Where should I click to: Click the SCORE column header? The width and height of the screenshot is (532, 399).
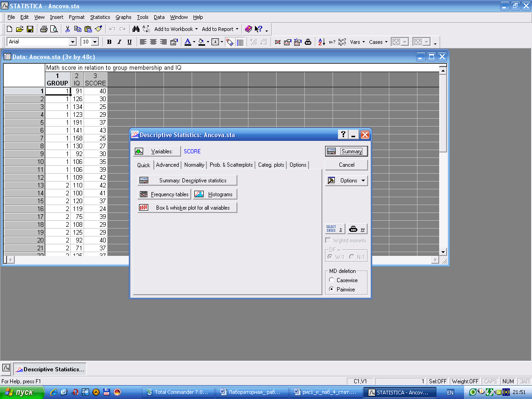(95, 79)
